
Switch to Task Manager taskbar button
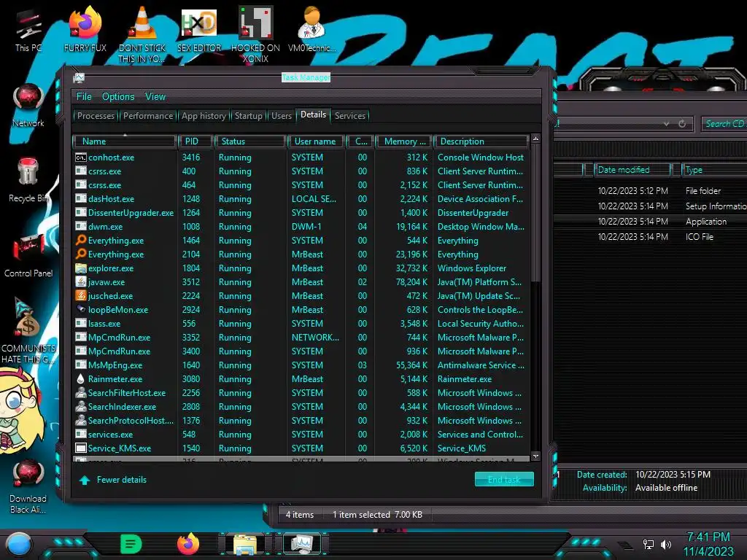point(301,544)
